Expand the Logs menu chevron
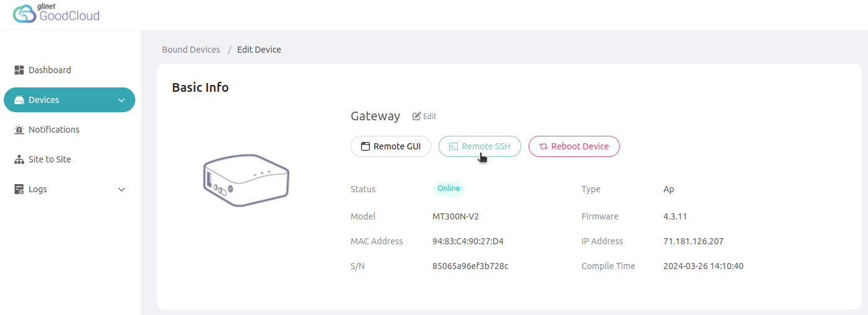The height and width of the screenshot is (315, 868). (x=122, y=190)
